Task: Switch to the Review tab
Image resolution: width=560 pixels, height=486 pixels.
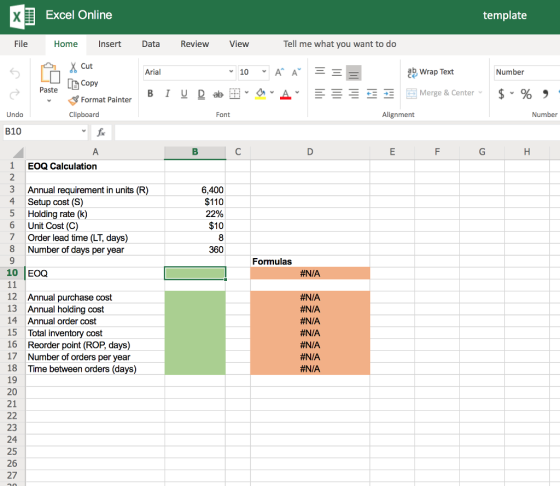Action: [x=195, y=44]
